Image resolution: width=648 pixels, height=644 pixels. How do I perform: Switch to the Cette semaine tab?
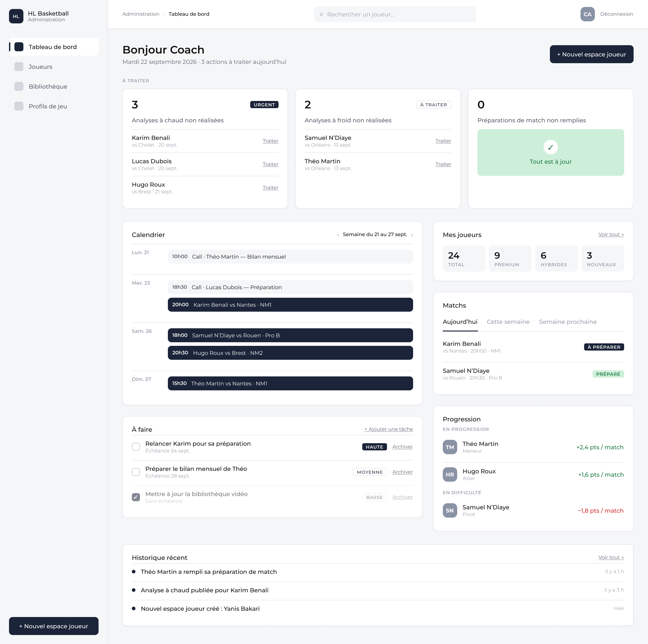[x=508, y=322]
